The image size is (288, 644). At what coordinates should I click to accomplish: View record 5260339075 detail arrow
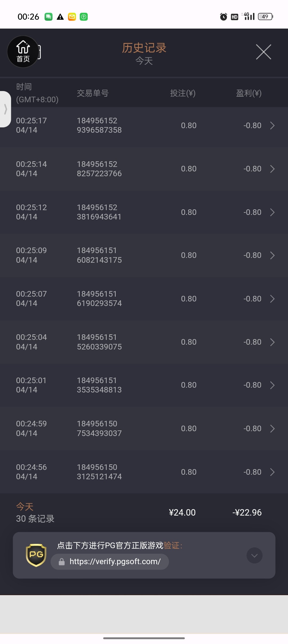(x=272, y=342)
